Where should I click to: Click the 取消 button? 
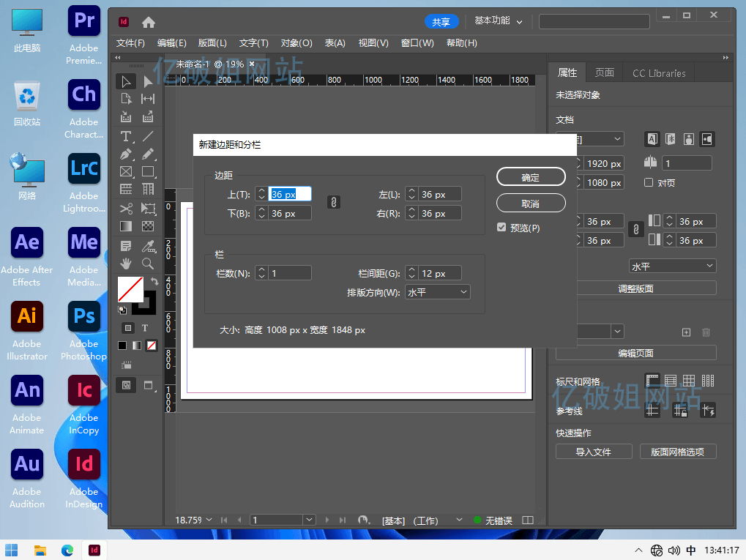(x=531, y=204)
